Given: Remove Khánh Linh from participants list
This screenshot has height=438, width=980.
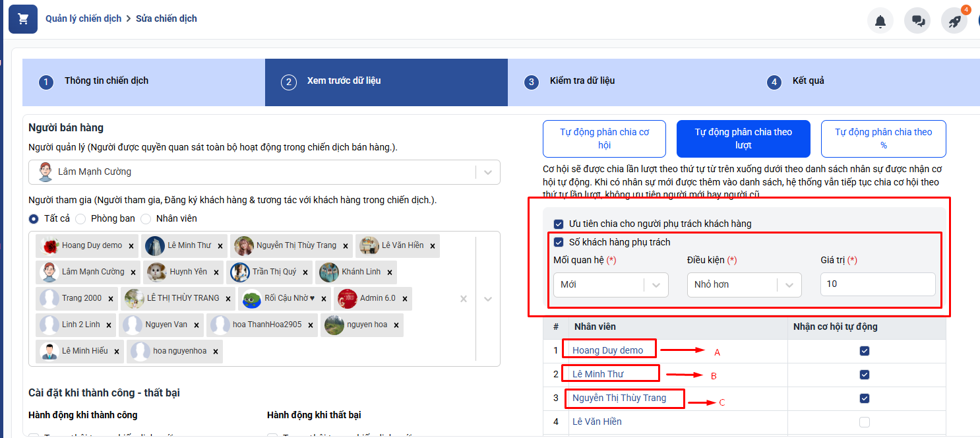Looking at the screenshot, I should (390, 272).
